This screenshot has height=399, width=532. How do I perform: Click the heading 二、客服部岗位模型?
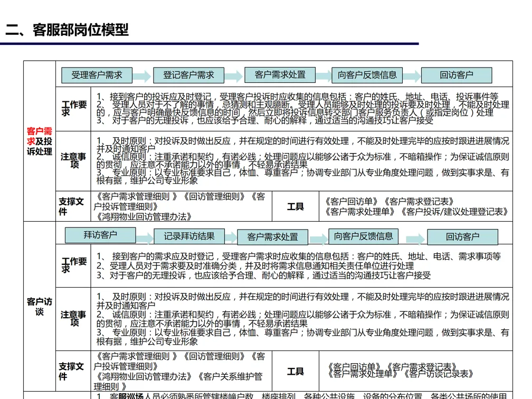point(67,30)
